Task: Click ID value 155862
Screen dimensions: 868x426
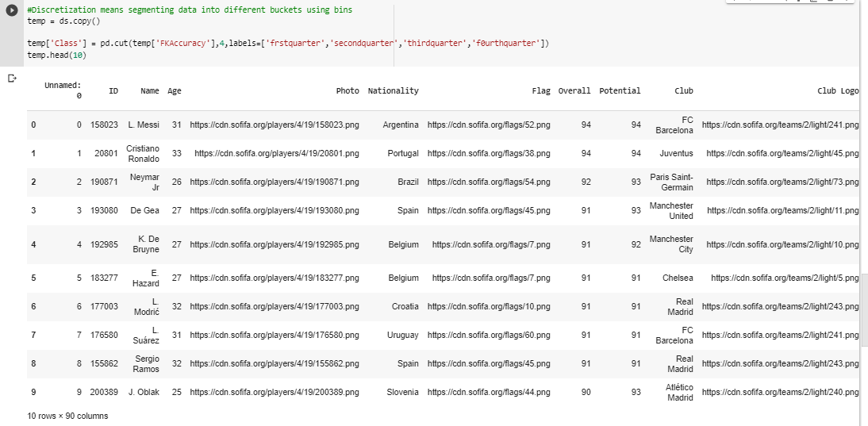Action: tap(105, 364)
